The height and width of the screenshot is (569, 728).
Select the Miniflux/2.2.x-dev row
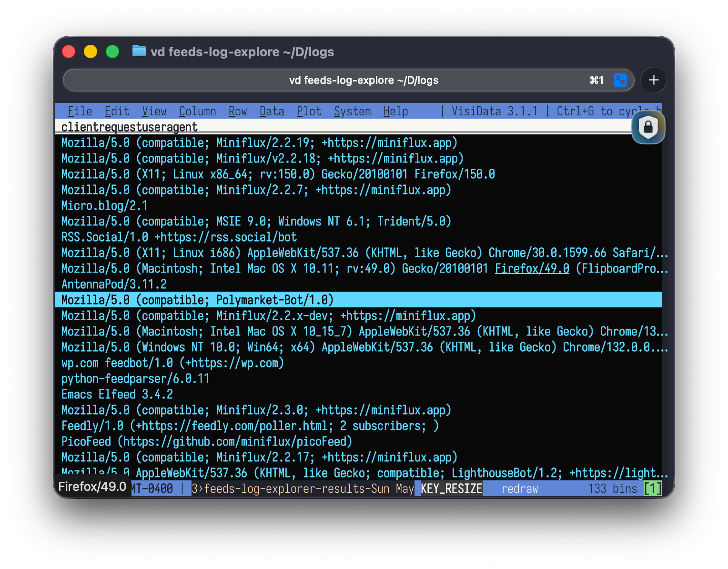tap(359, 315)
